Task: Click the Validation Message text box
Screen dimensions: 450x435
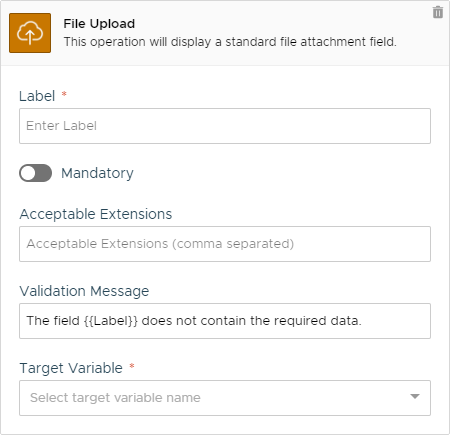Action: (225, 321)
